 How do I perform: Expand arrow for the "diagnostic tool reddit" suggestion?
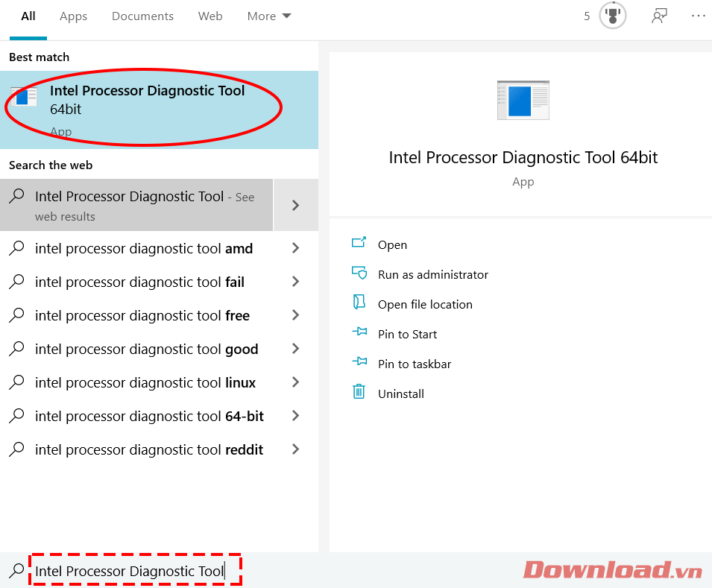pyautogui.click(x=296, y=449)
